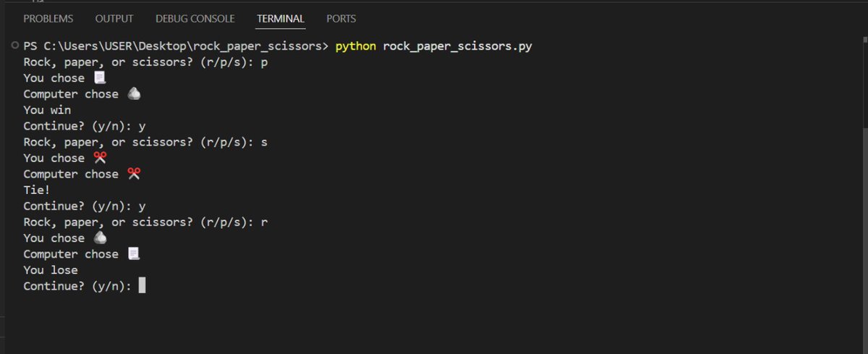Switch to the PROBLEMS tab
This screenshot has width=868, height=354.
coord(48,19)
